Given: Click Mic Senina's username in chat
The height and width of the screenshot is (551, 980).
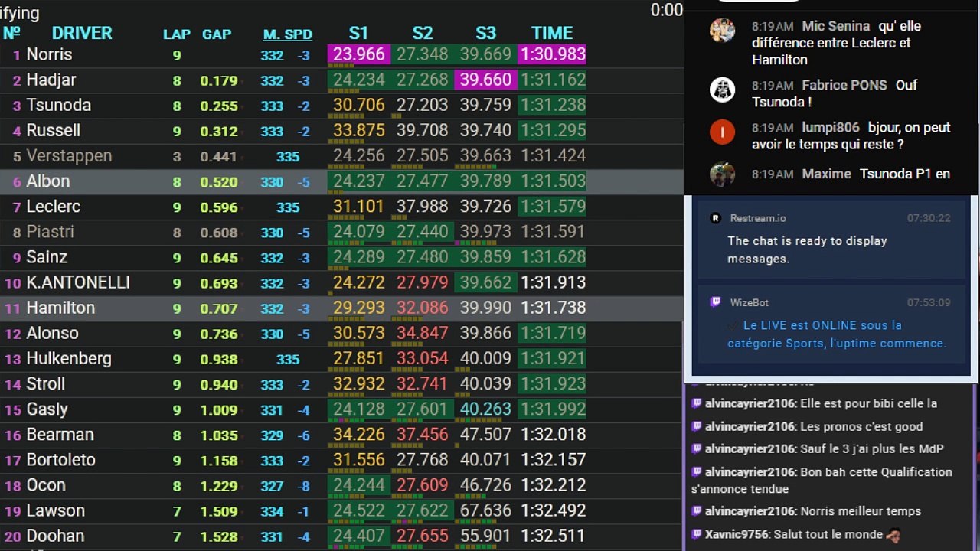Looking at the screenshot, I should point(836,26).
